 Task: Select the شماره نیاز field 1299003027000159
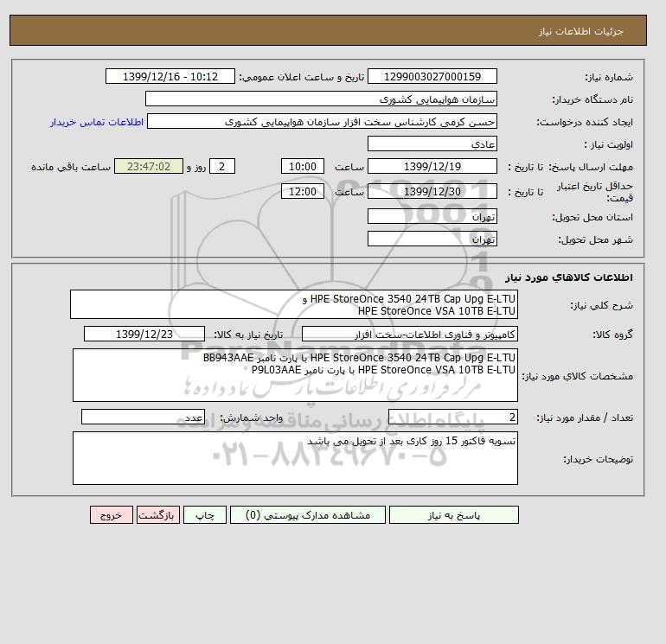pyautogui.click(x=432, y=76)
